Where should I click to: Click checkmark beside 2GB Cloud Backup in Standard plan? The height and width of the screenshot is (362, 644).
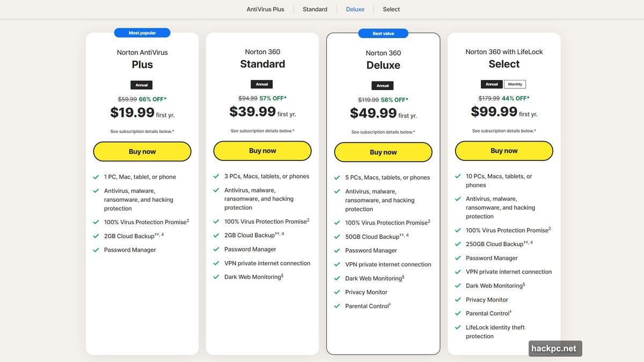click(x=216, y=234)
